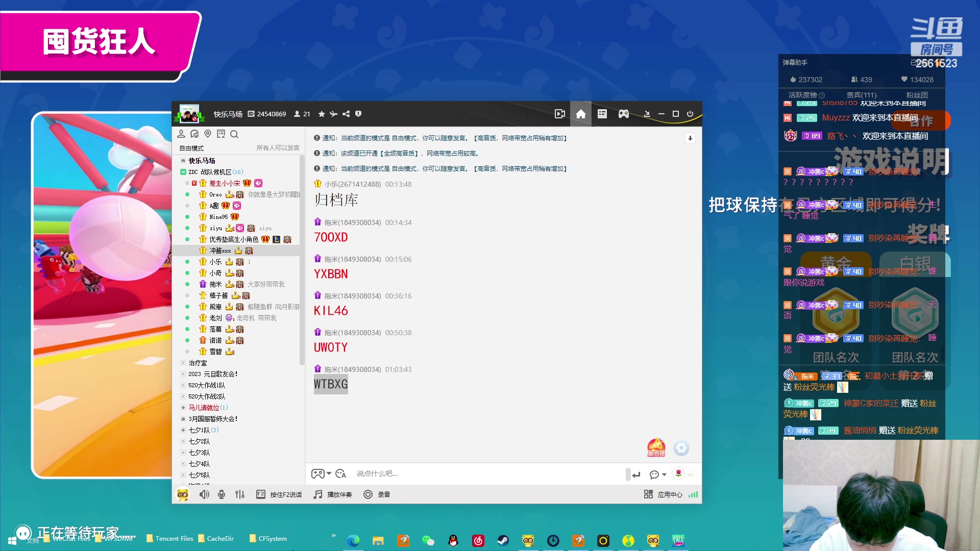Click the share channel icon
Screen dimensions: 980x551
tap(346, 114)
